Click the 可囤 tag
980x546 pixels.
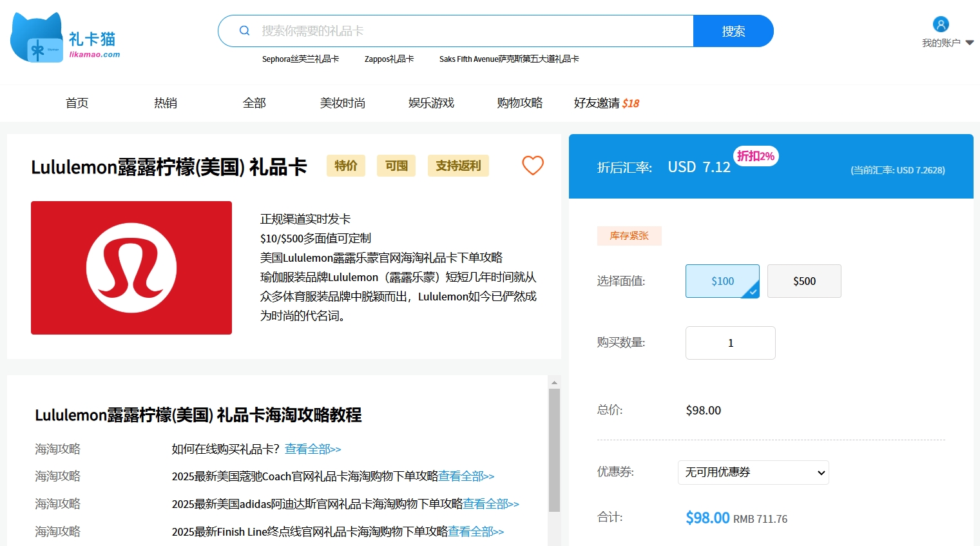(x=396, y=166)
